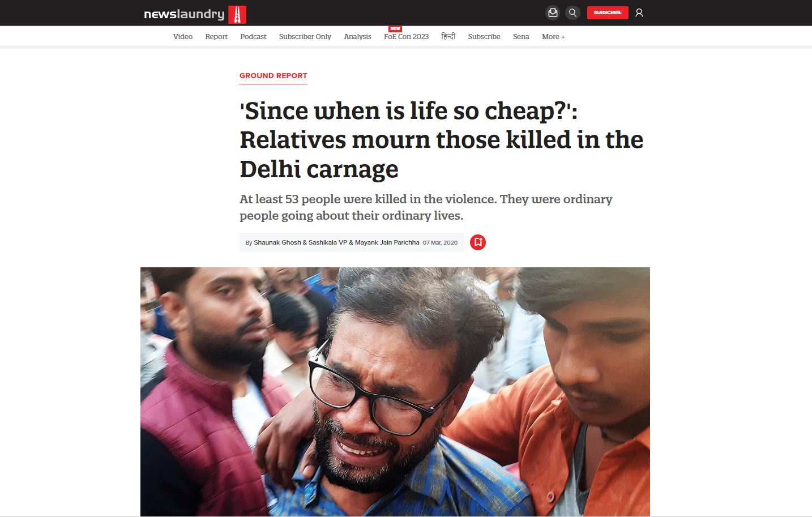Expand the More + menu
812x517 pixels.
[x=553, y=37]
